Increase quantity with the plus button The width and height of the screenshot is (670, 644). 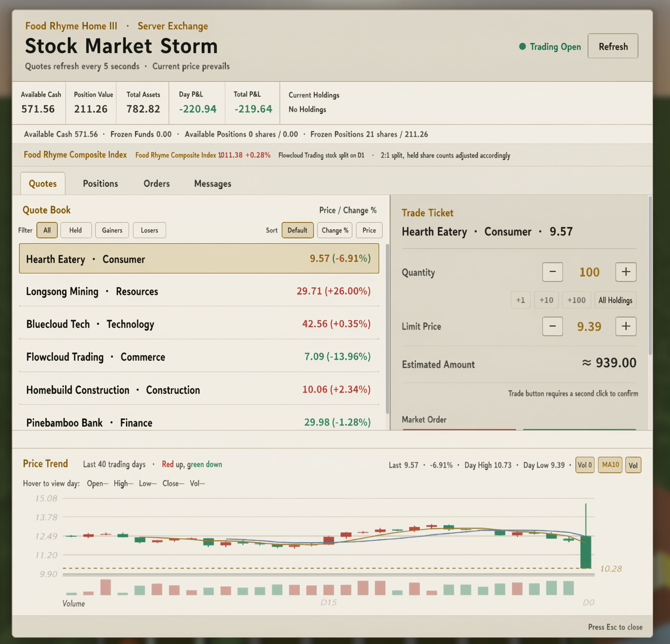[626, 272]
